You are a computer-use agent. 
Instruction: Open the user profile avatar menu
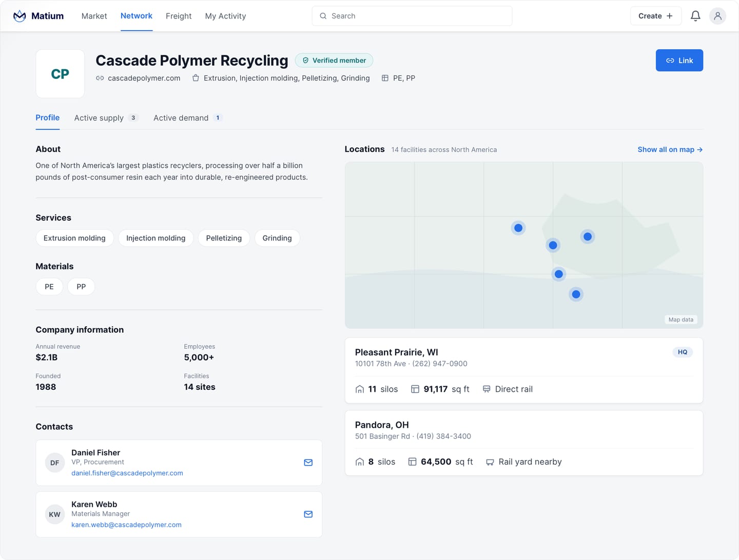[x=717, y=16]
